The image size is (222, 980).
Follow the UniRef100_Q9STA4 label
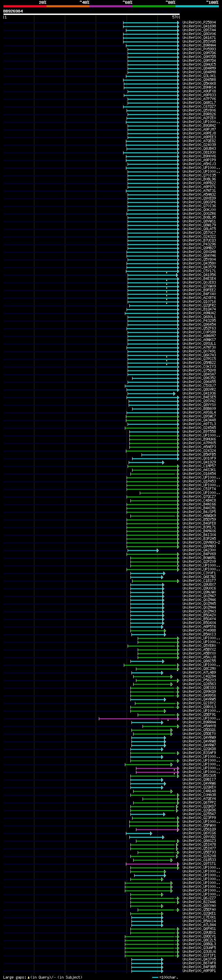(x=199, y=30)
